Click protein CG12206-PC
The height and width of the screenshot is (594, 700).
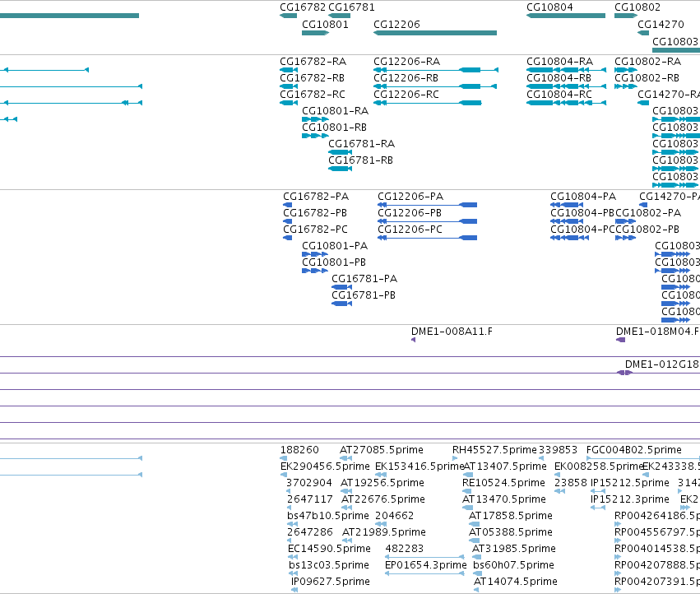[x=410, y=230]
